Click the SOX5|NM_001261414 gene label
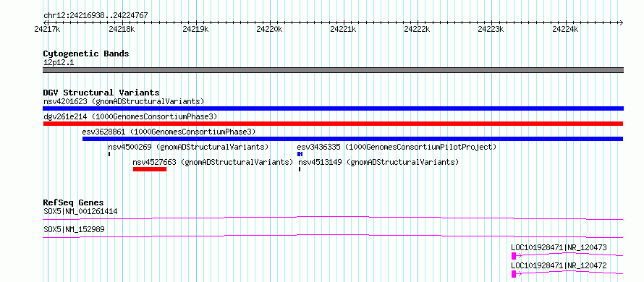 click(80, 212)
